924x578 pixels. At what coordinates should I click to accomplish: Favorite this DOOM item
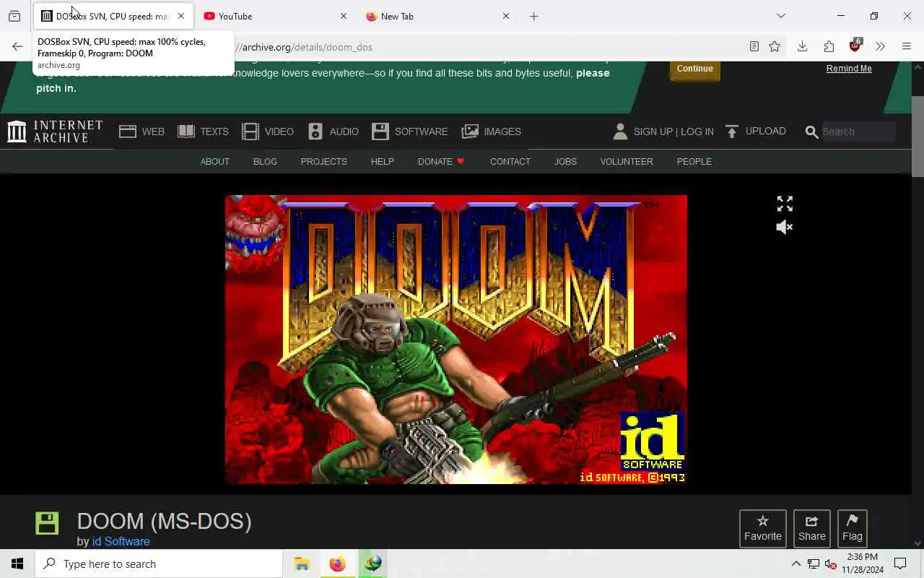(x=763, y=528)
